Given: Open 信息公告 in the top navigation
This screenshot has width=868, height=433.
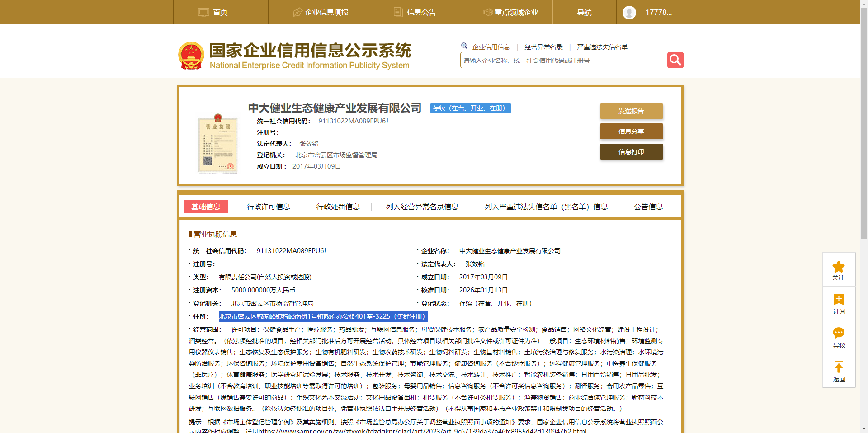Looking at the screenshot, I should (421, 12).
